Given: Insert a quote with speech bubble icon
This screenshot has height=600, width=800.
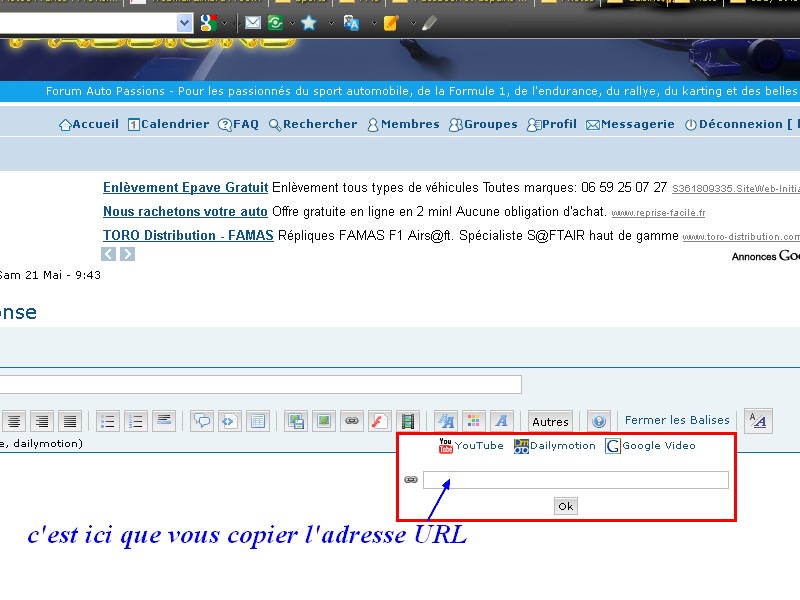Looking at the screenshot, I should [x=202, y=421].
